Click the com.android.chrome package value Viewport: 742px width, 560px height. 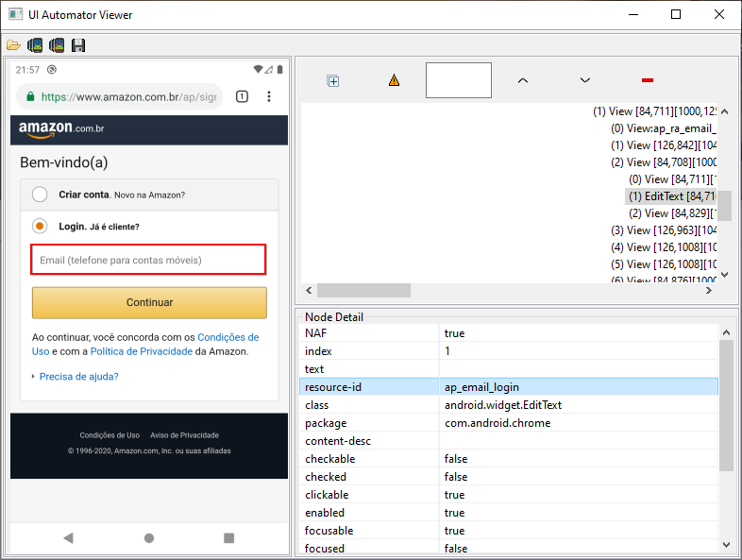497,423
